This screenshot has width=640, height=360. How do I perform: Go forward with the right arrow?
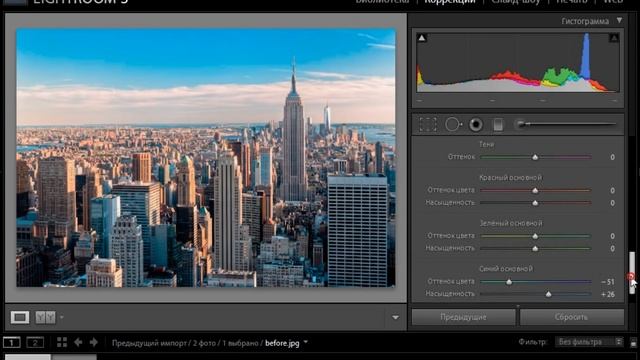tap(93, 342)
